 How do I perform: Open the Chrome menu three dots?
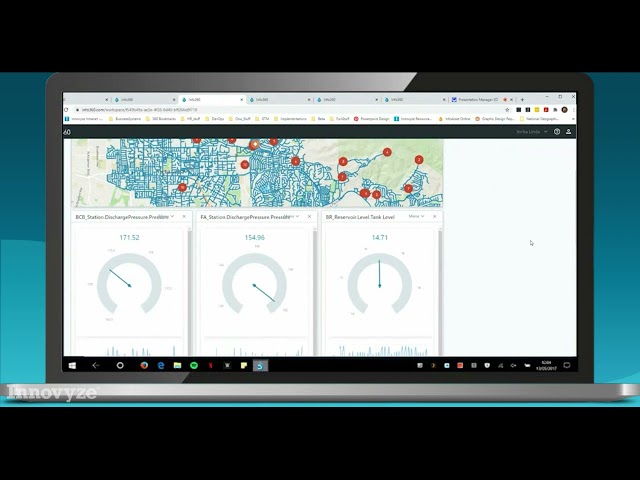pyautogui.click(x=573, y=110)
